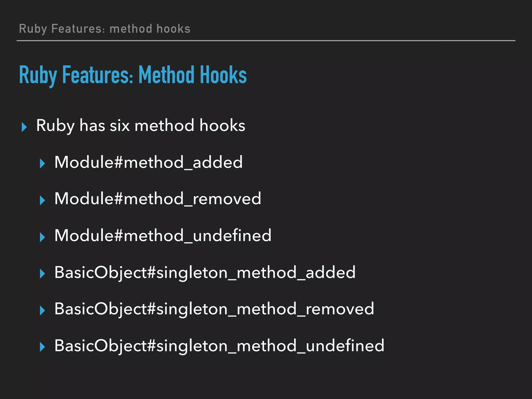Click the arrow bullet before BasicObject#singleton_method_undefined

(43, 347)
